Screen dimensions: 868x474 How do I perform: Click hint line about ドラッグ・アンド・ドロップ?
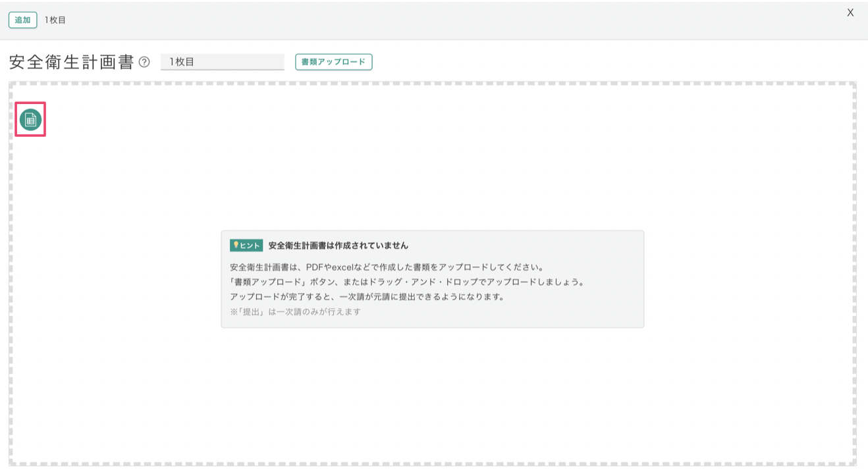coord(407,282)
